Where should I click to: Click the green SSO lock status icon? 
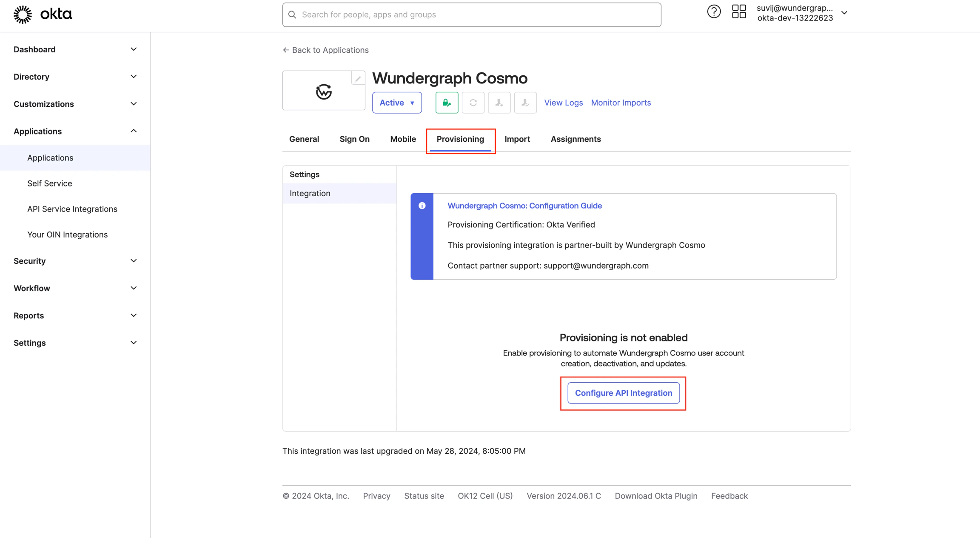(x=447, y=103)
